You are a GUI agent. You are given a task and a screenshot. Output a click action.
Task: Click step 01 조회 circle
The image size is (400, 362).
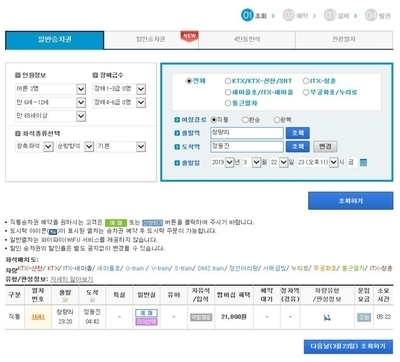[x=247, y=15]
